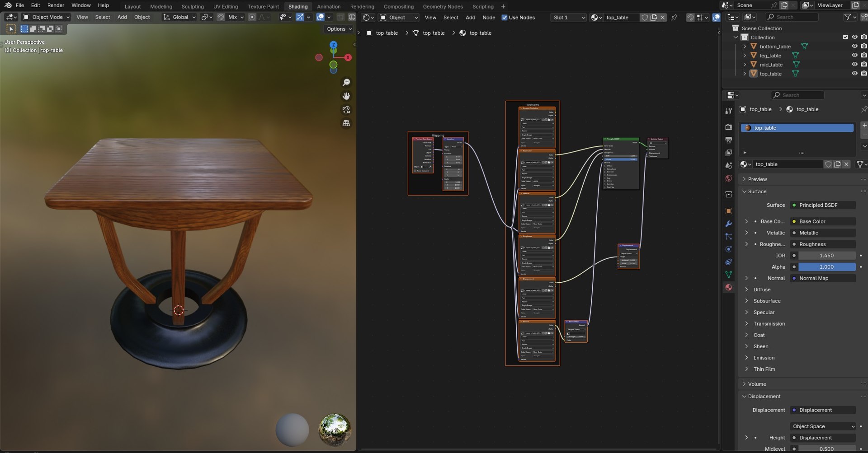Switch to the Geometry Nodes workspace tab
The width and height of the screenshot is (868, 453).
[443, 6]
